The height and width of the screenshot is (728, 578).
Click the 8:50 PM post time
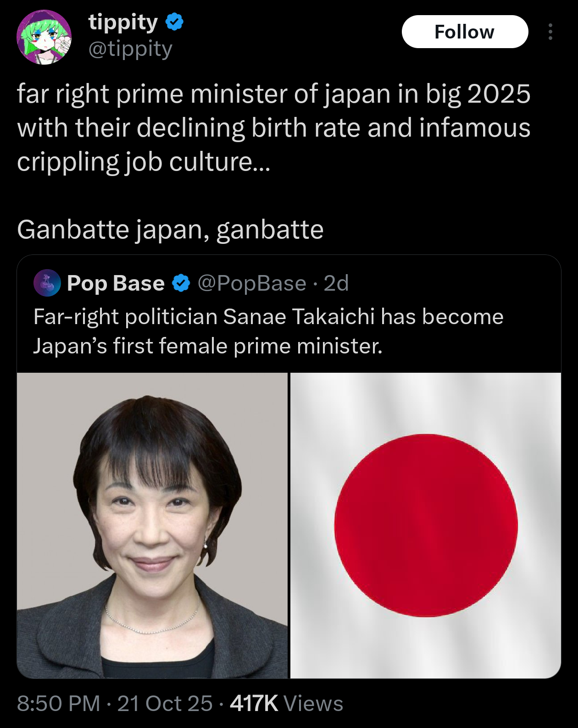click(59, 703)
